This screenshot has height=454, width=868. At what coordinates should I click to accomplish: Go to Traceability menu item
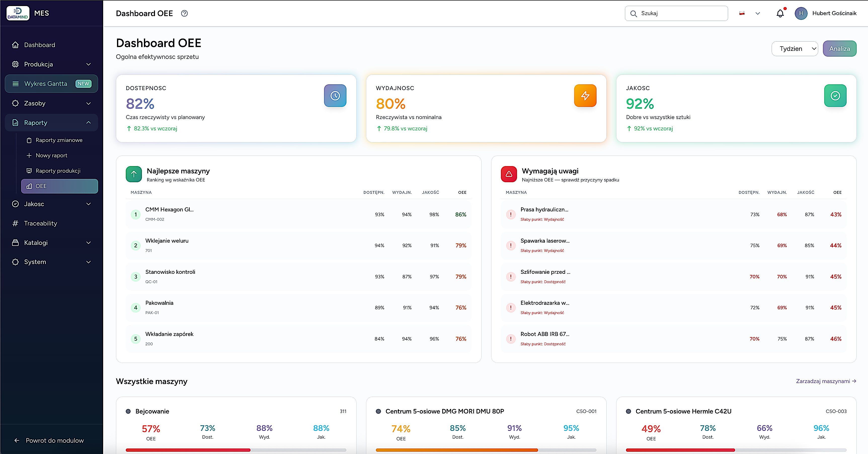51,223
